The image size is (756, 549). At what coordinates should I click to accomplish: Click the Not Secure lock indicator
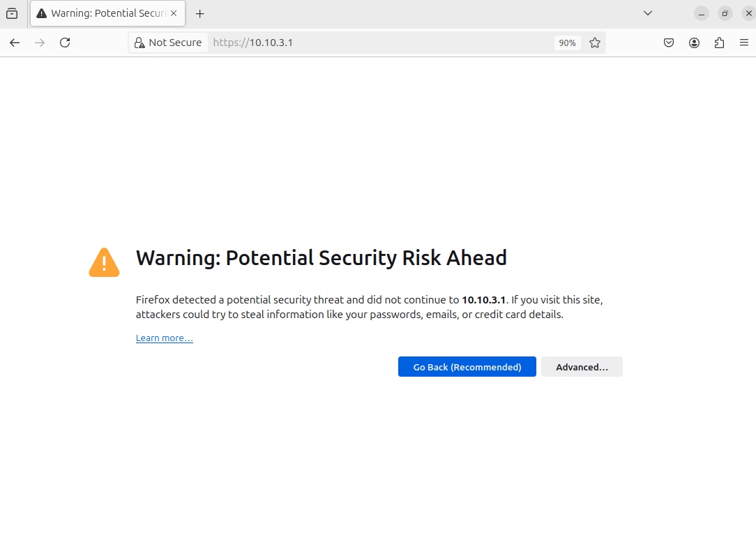[168, 43]
